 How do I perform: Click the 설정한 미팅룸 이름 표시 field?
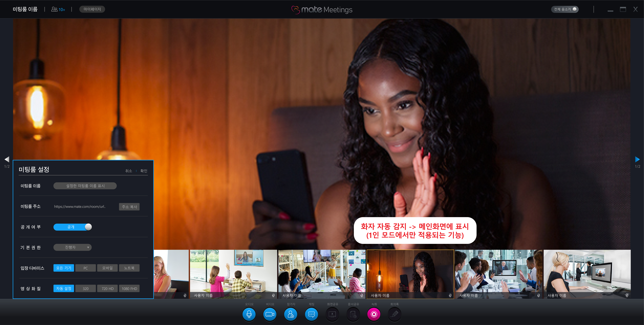point(85,186)
